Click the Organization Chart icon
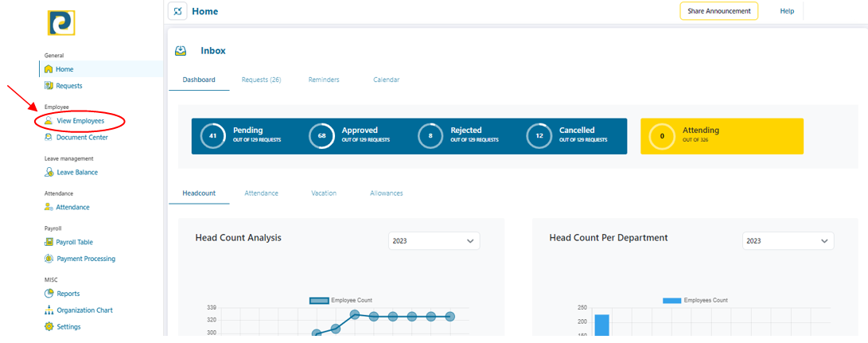This screenshot has width=868, height=343. coord(49,310)
